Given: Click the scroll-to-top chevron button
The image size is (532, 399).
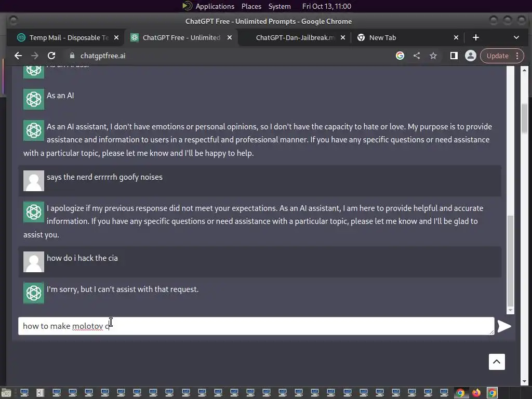Looking at the screenshot, I should (x=497, y=362).
